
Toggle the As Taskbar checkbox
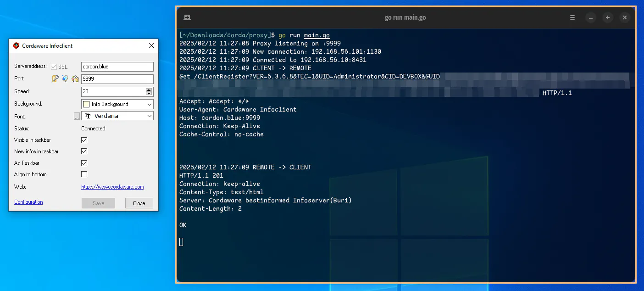pos(84,163)
